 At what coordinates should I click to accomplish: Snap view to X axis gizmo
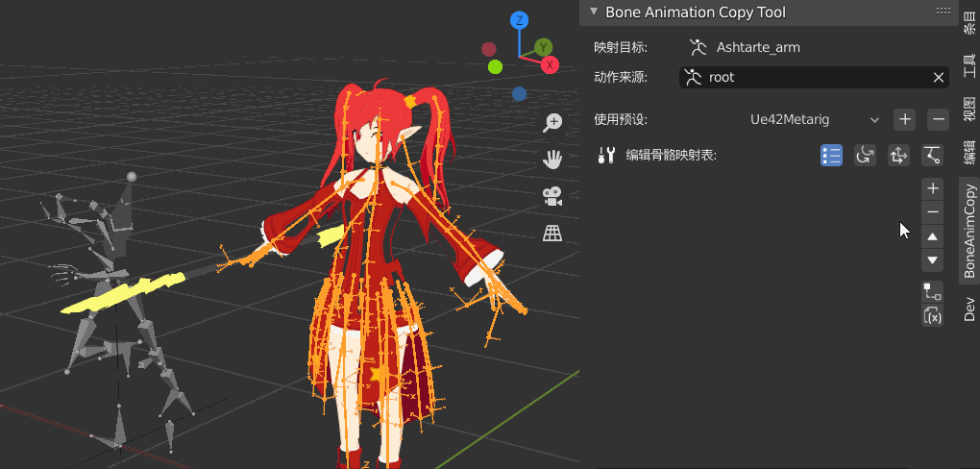click(x=550, y=64)
